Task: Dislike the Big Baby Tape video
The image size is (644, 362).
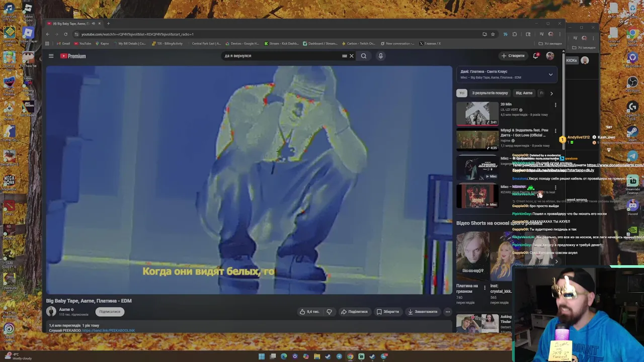Action: [329, 312]
